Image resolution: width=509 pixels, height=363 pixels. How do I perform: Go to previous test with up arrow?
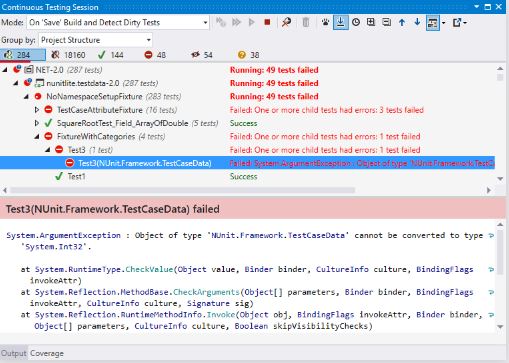402,22
